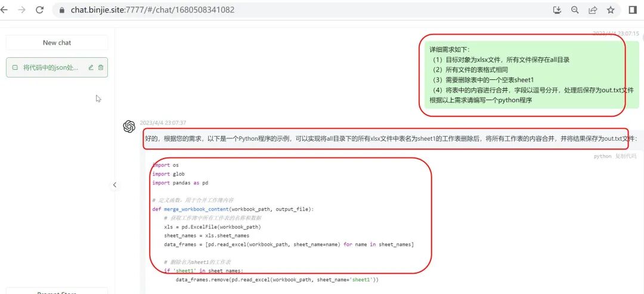Go forward with the browser forward arrow
Viewport: 644px width, 294px height.
click(21, 10)
